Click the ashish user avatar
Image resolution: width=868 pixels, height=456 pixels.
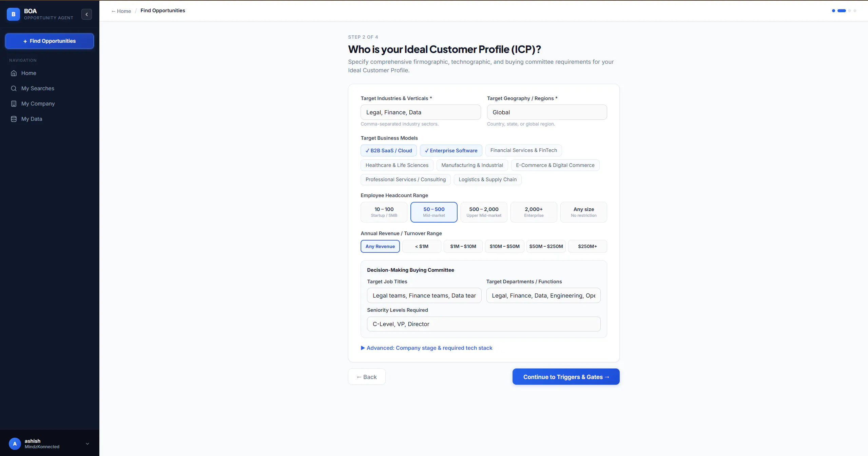(15, 443)
